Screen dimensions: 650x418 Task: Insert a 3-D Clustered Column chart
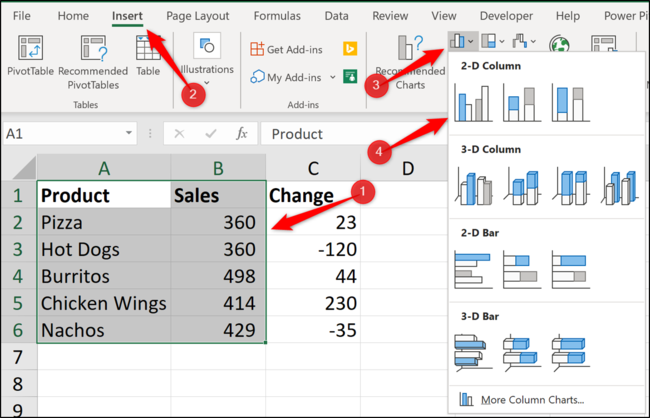473,186
